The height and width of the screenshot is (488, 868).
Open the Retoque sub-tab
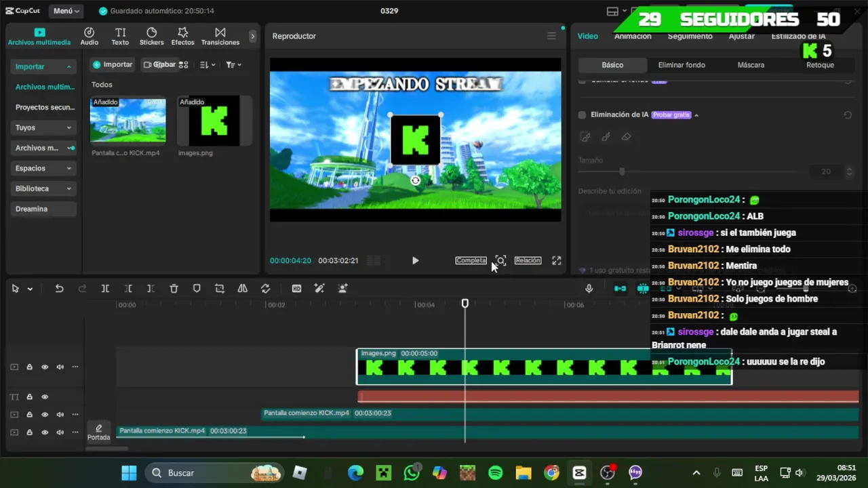(x=820, y=65)
